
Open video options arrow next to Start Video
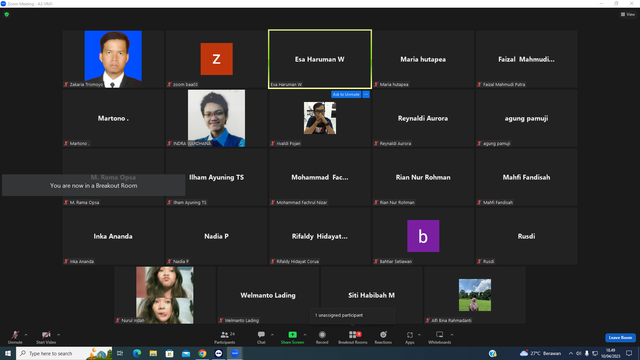coord(58,335)
